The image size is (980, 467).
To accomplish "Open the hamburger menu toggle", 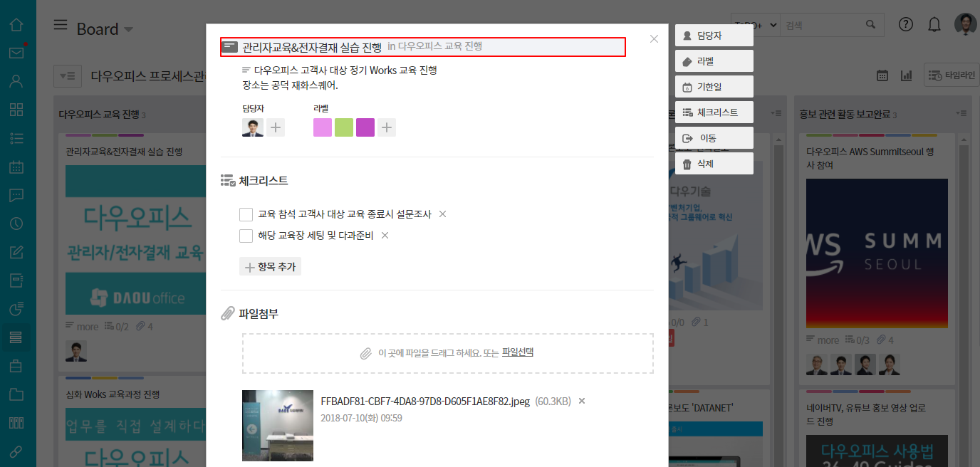I will pos(61,26).
